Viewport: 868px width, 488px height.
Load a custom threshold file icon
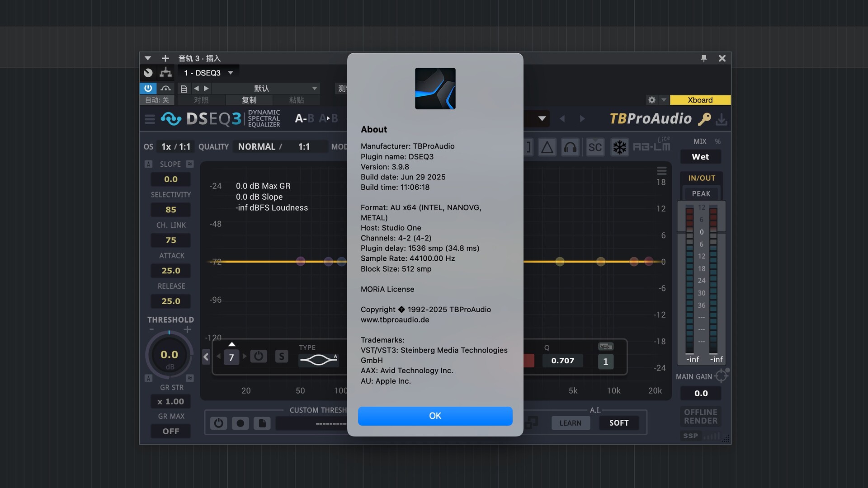click(x=262, y=423)
